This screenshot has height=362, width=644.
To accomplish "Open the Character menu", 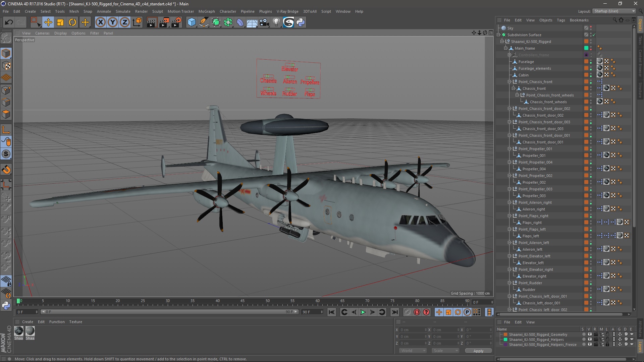I will coord(228,11).
